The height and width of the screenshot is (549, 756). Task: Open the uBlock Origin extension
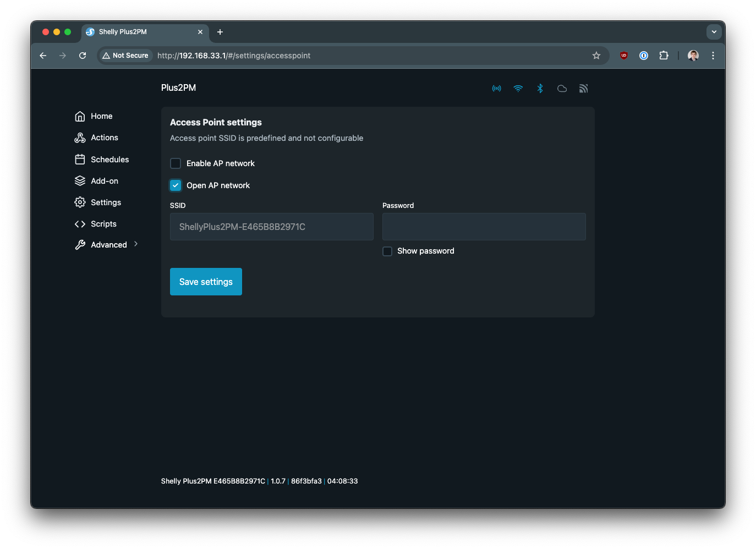tap(624, 56)
